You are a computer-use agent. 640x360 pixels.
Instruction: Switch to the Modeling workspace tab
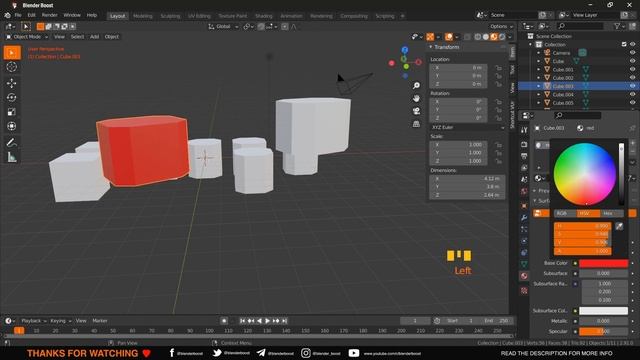point(142,16)
